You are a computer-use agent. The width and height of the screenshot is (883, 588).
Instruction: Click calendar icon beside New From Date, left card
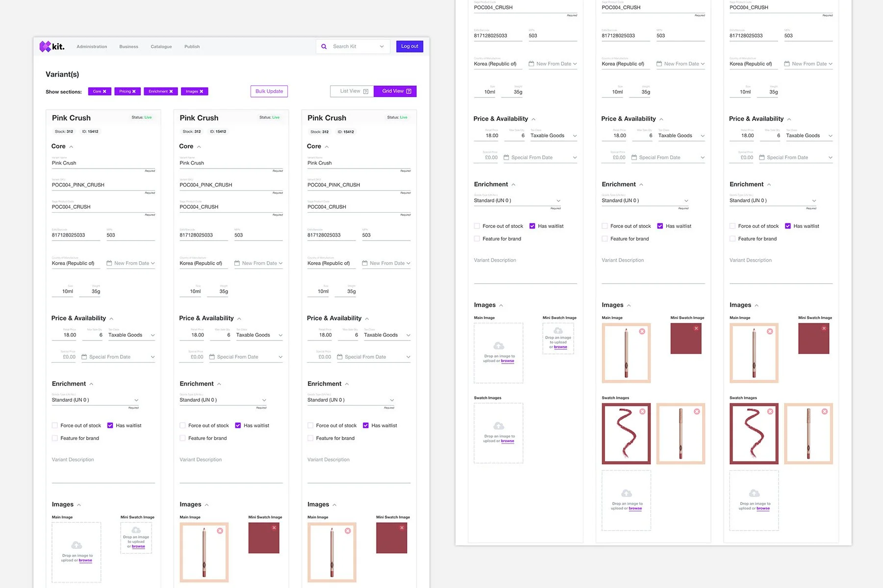109,263
